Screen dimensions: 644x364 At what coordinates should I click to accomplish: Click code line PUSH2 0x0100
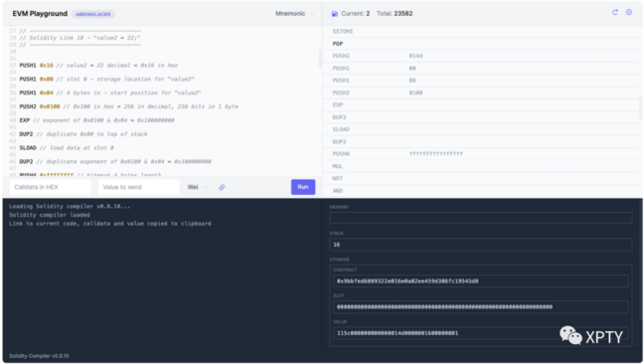pyautogui.click(x=128, y=106)
